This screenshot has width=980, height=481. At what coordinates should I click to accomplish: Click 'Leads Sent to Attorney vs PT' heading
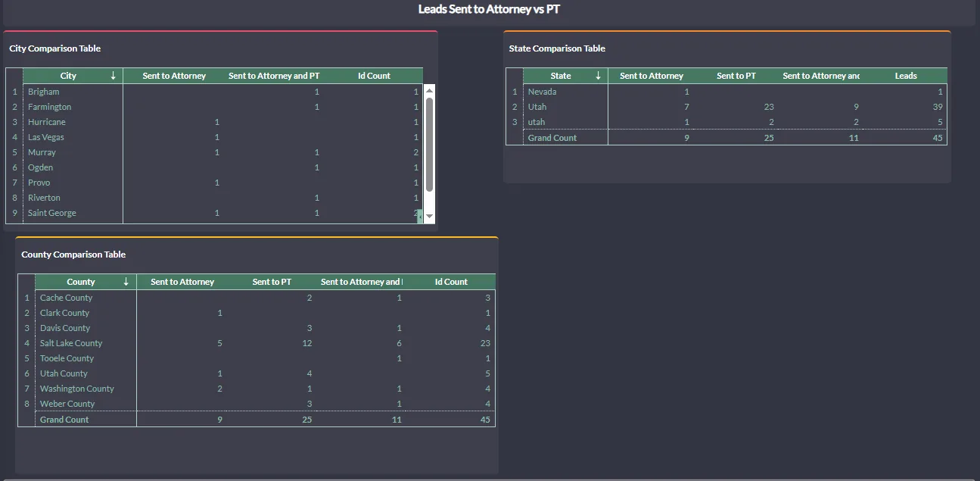[489, 9]
